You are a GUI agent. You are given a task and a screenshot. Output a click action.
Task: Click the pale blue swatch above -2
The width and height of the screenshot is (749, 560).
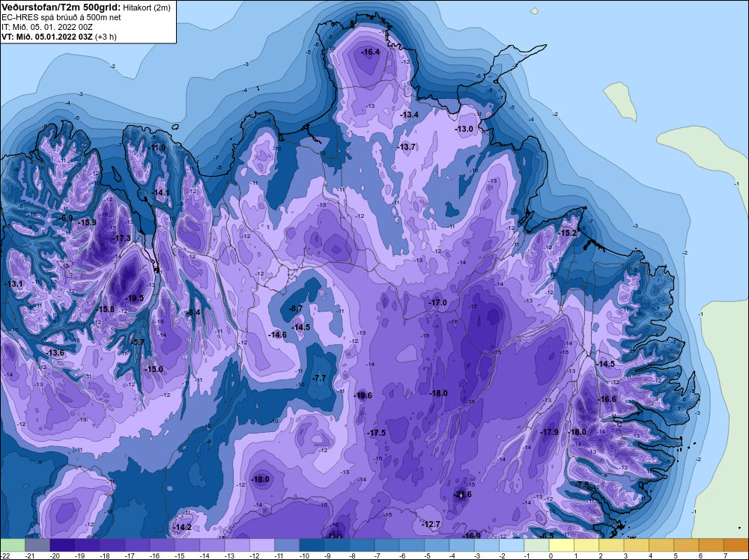pos(512,545)
